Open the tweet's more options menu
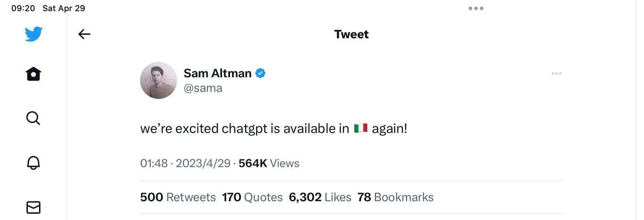The height and width of the screenshot is (220, 644). [556, 74]
